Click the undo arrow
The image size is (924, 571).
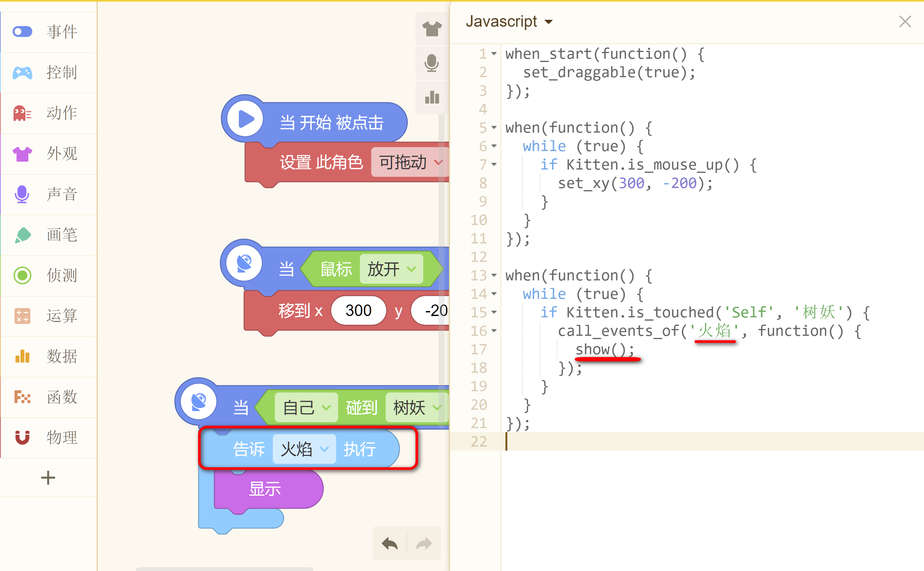pos(389,544)
